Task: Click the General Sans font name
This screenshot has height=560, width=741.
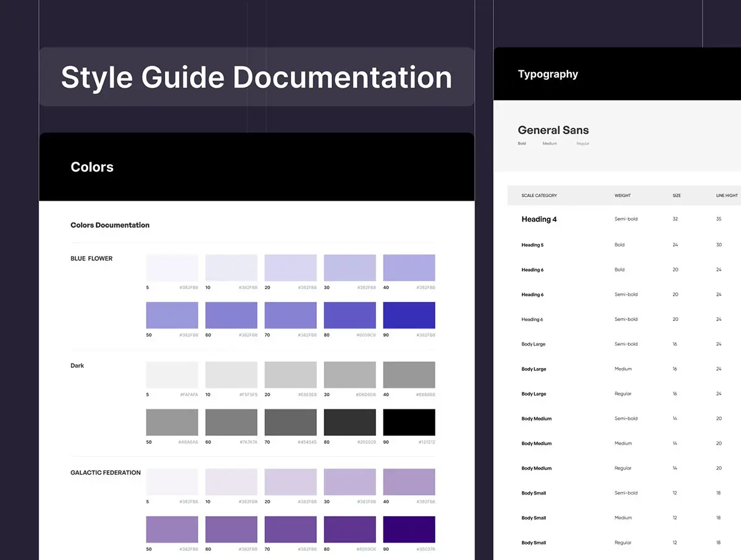Action: [553, 130]
